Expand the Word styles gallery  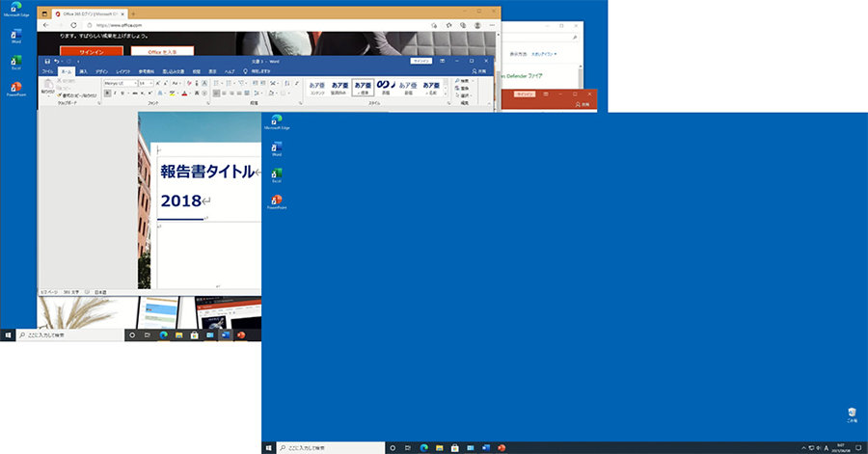point(446,95)
